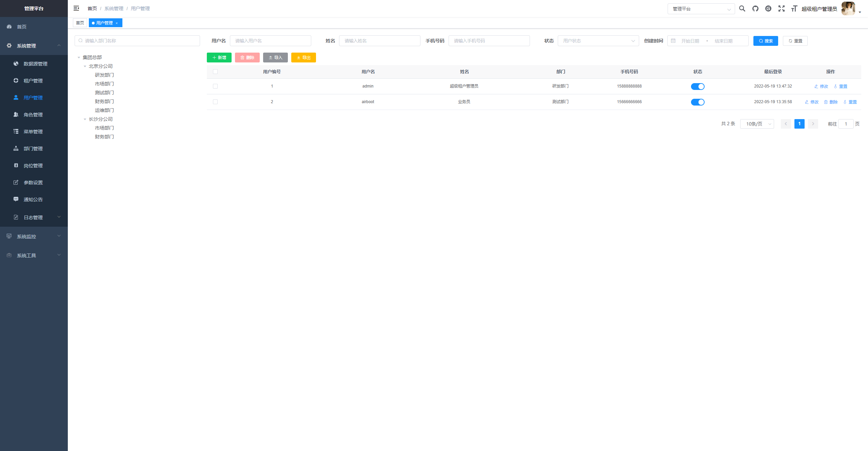
Task: Click the green 新增 button
Action: pos(219,57)
